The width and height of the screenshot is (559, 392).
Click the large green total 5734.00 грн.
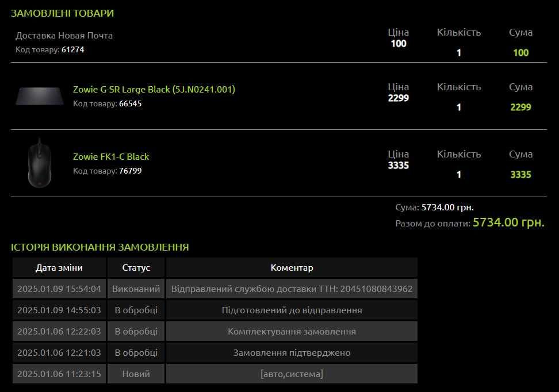click(508, 222)
